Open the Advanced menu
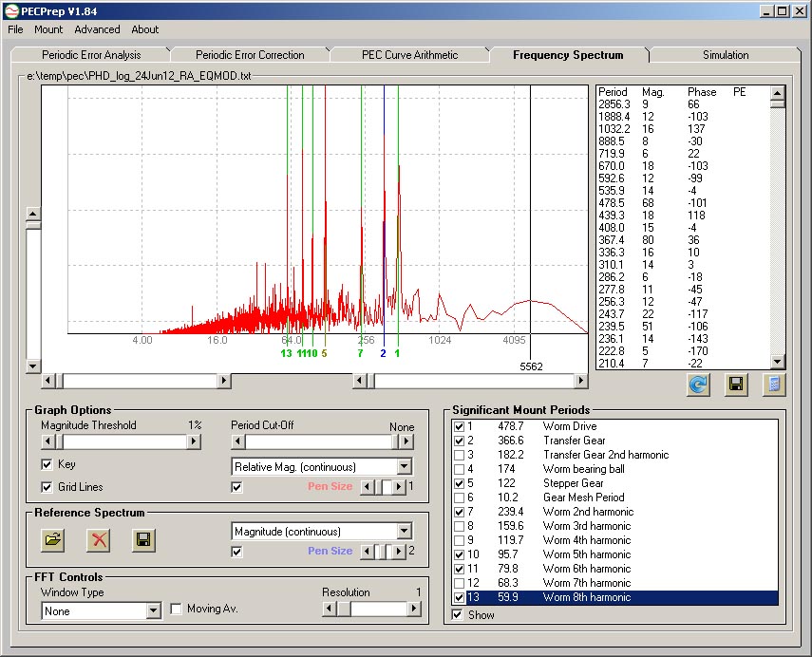 click(x=97, y=29)
